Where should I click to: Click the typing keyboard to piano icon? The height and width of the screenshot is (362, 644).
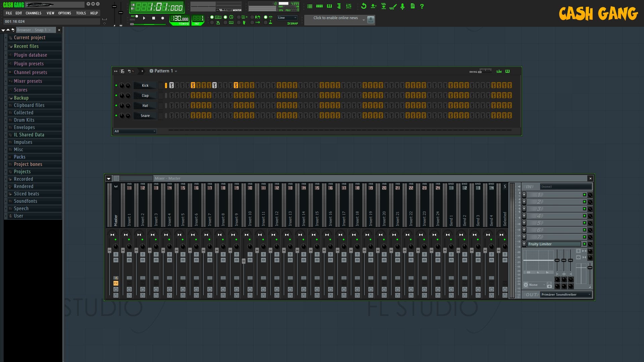click(218, 17)
